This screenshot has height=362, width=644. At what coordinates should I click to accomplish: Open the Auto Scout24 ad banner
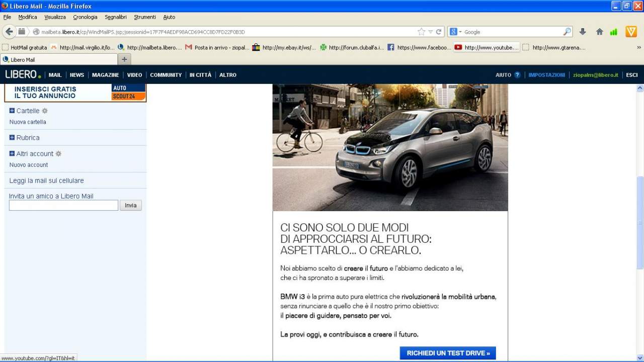[x=75, y=93]
